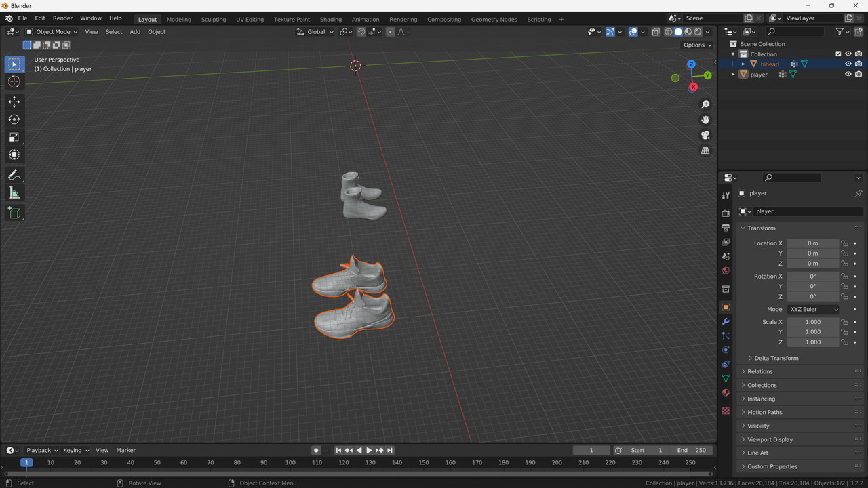The width and height of the screenshot is (868, 488).
Task: Expand player tree item in outliner
Action: (x=733, y=75)
